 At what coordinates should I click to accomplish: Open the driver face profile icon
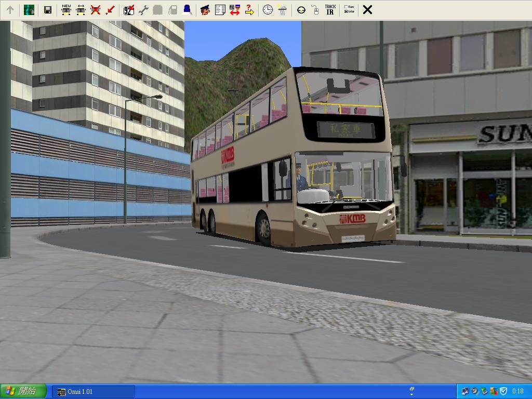(205, 10)
